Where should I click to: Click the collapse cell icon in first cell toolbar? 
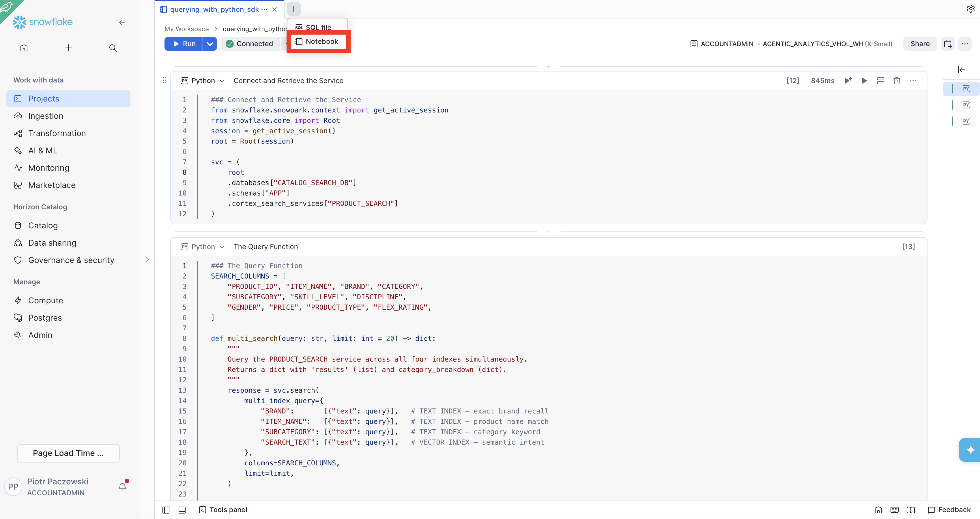point(881,81)
